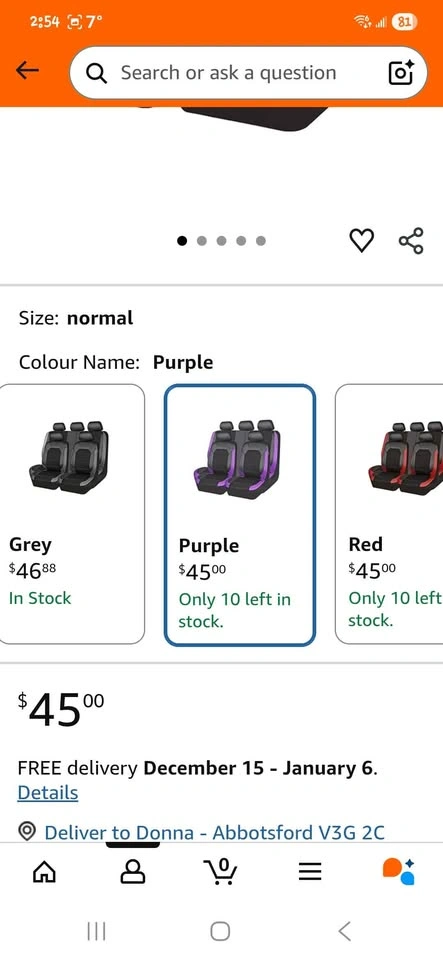Tap Android home navigation button
The image size is (443, 960).
click(220, 931)
